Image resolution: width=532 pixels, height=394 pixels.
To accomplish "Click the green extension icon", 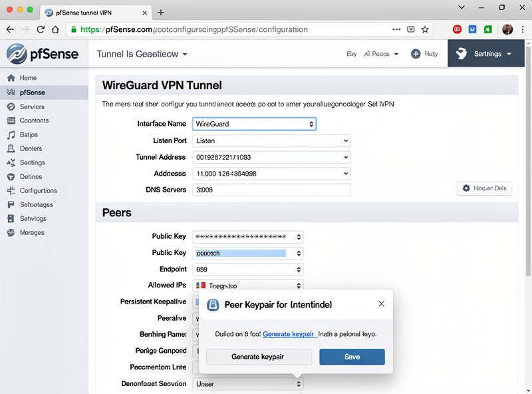I will (x=488, y=29).
